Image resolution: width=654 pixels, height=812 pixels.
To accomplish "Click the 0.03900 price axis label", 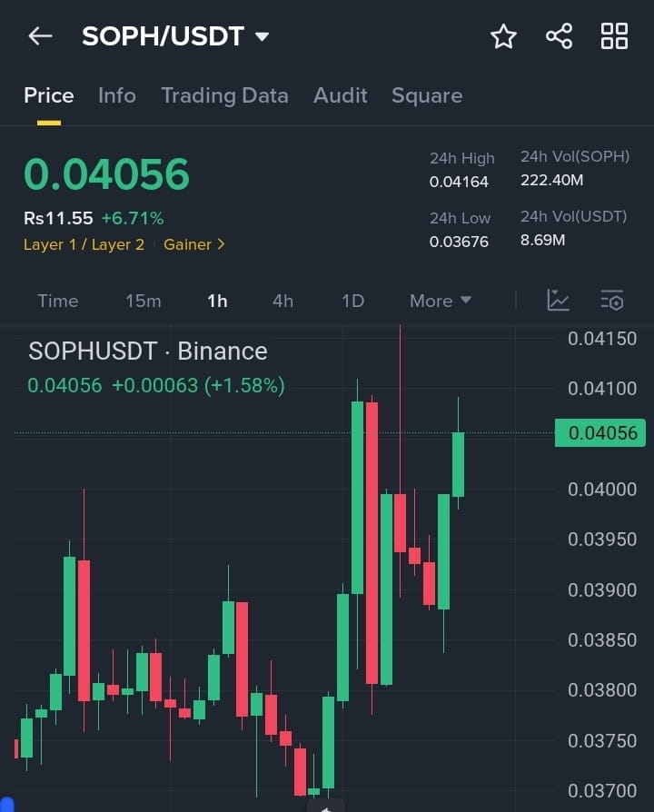I will coord(602,590).
